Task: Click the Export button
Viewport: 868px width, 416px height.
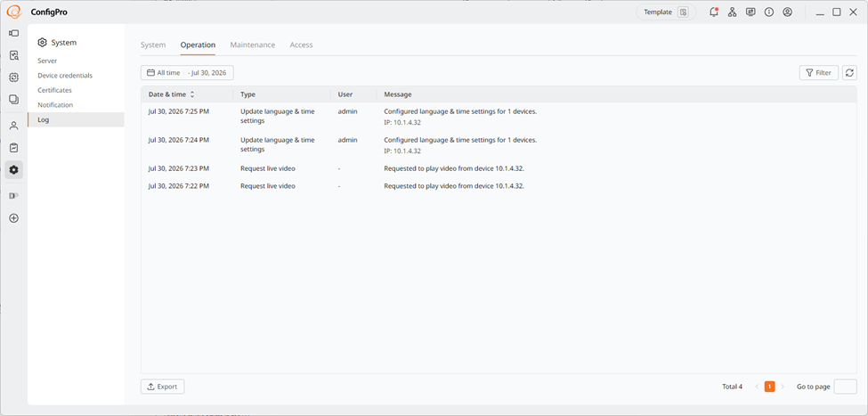Action: point(163,387)
